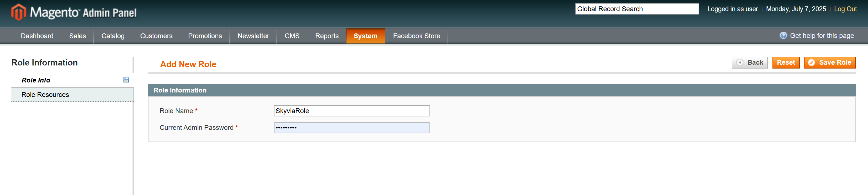Click the Magento logo icon
This screenshot has height=195, width=868.
19,12
